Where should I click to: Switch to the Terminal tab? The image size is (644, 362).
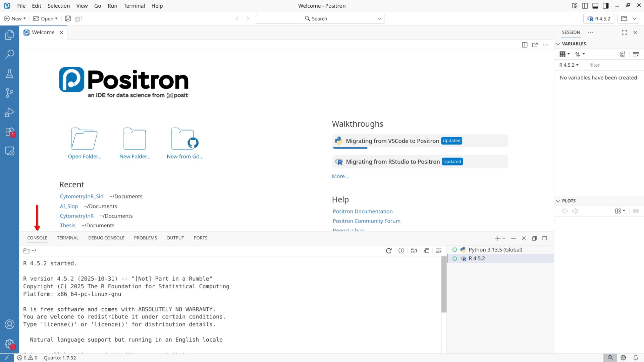67,238
